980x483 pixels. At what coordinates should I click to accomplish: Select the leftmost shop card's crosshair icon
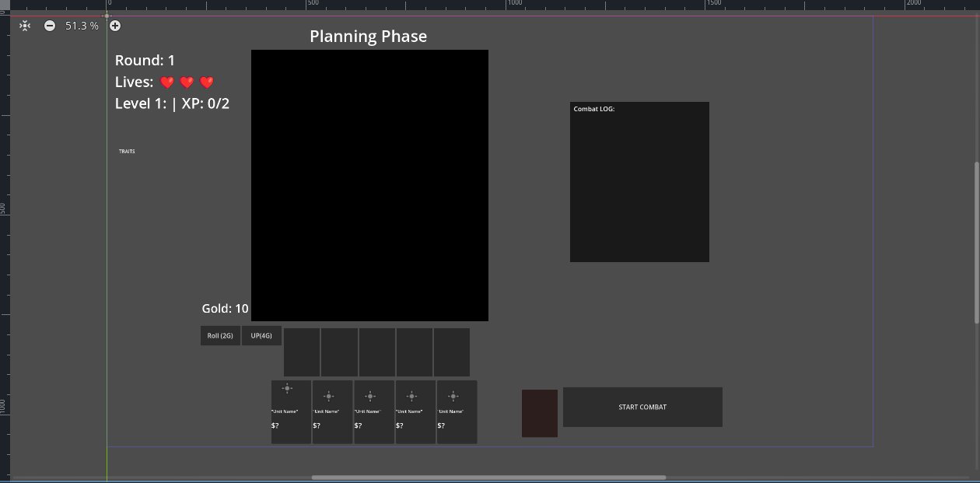pyautogui.click(x=287, y=388)
